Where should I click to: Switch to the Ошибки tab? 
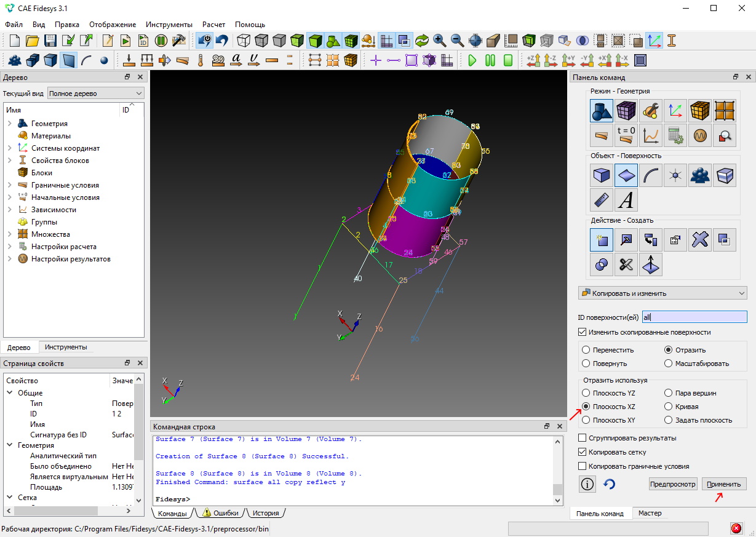coord(220,513)
